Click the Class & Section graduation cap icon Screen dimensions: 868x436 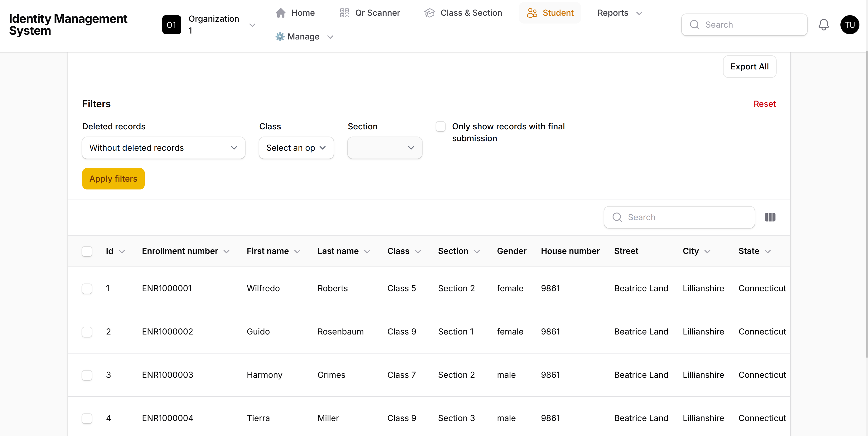(430, 13)
